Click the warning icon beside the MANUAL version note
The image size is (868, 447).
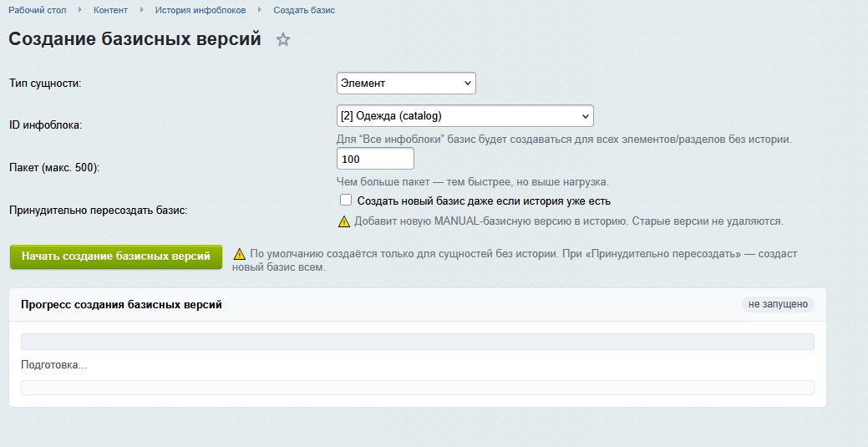click(343, 222)
